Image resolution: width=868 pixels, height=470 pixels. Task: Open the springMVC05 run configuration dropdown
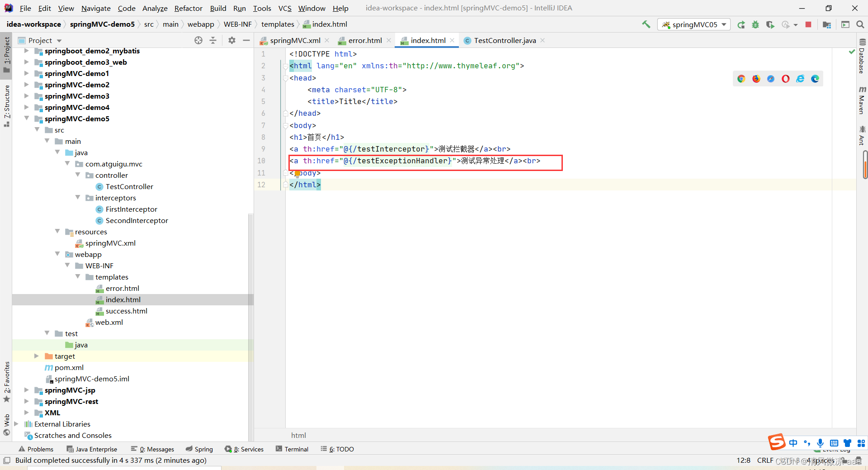pos(694,24)
